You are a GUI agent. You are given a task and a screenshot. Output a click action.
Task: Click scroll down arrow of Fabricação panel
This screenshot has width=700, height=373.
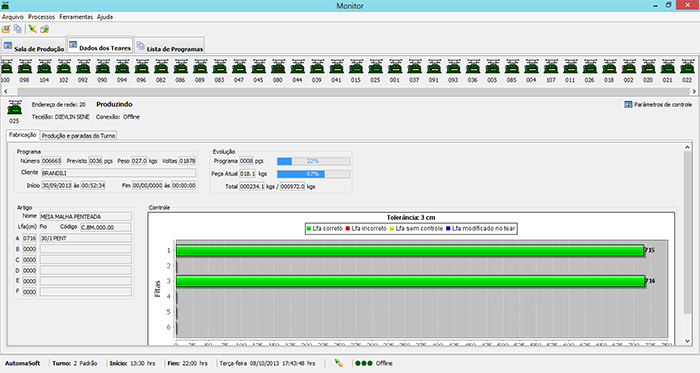coord(688,341)
